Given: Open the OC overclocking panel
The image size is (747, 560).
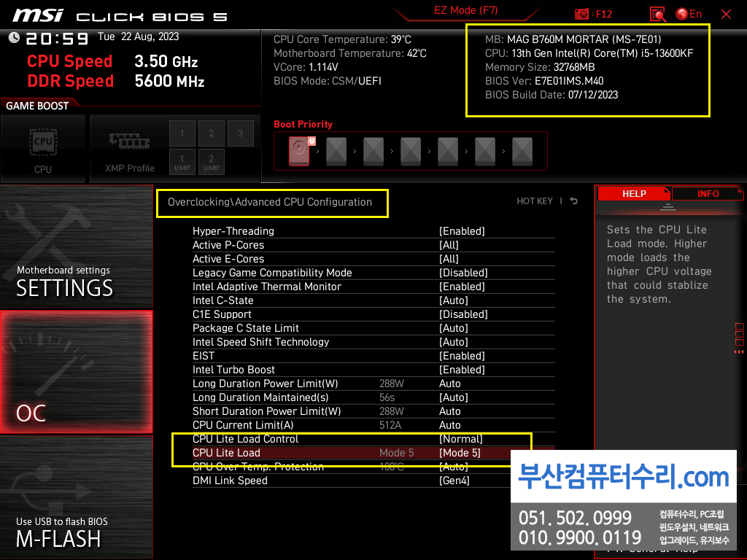Looking at the screenshot, I should [x=76, y=372].
